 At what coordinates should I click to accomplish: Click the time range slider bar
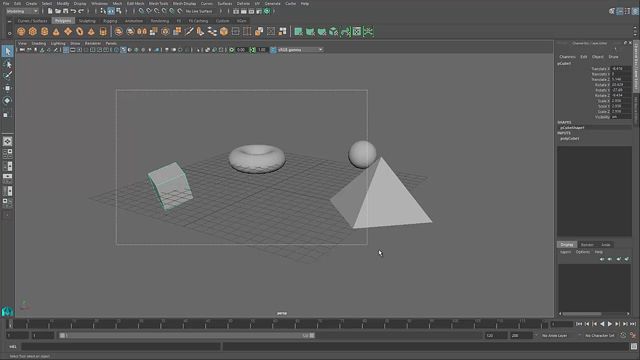pos(187,336)
